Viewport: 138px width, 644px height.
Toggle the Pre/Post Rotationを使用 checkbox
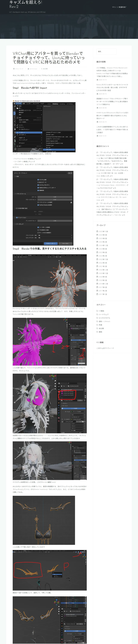tap(38, 205)
